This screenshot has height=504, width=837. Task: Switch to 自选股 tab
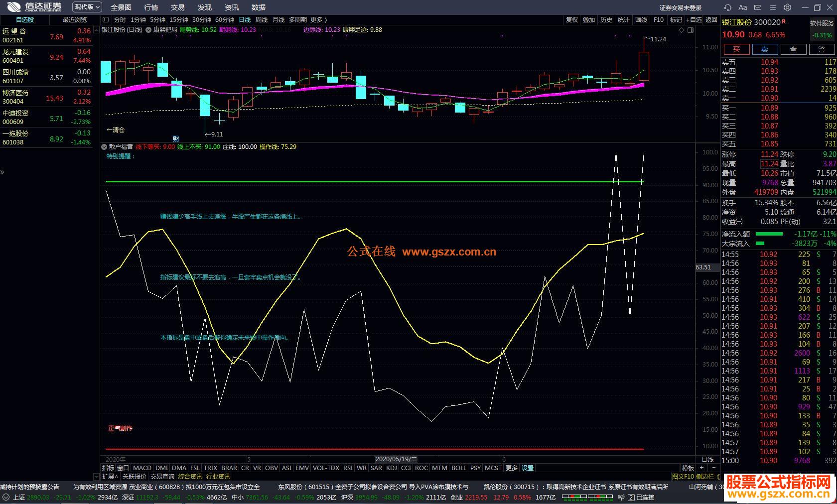25,20
